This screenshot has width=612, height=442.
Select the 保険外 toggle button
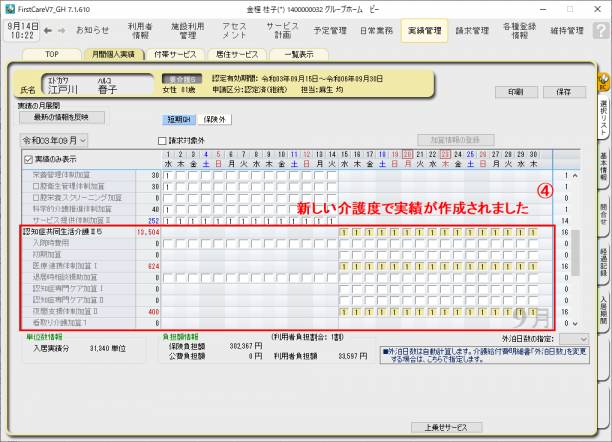click(x=215, y=119)
